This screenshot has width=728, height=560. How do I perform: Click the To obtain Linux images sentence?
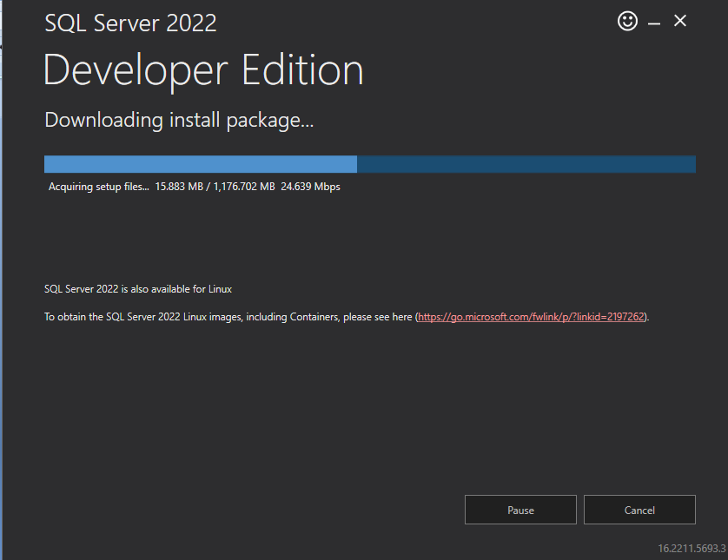(x=347, y=317)
